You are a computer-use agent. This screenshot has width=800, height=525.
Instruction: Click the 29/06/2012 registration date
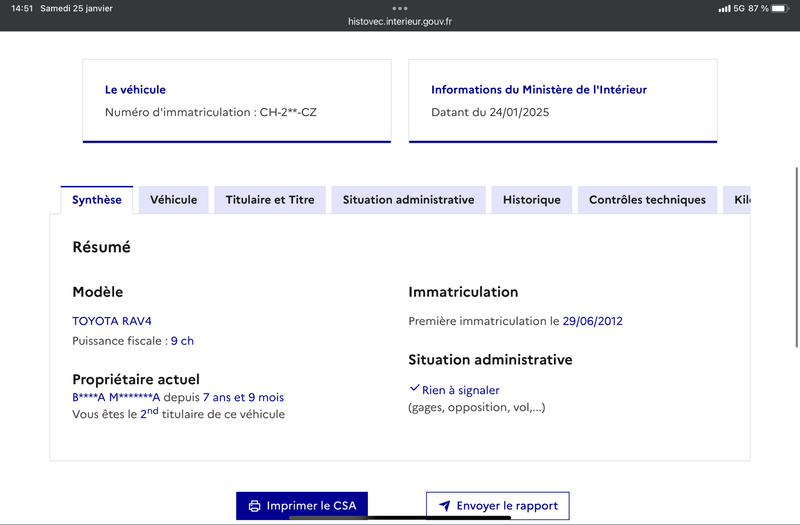click(592, 321)
